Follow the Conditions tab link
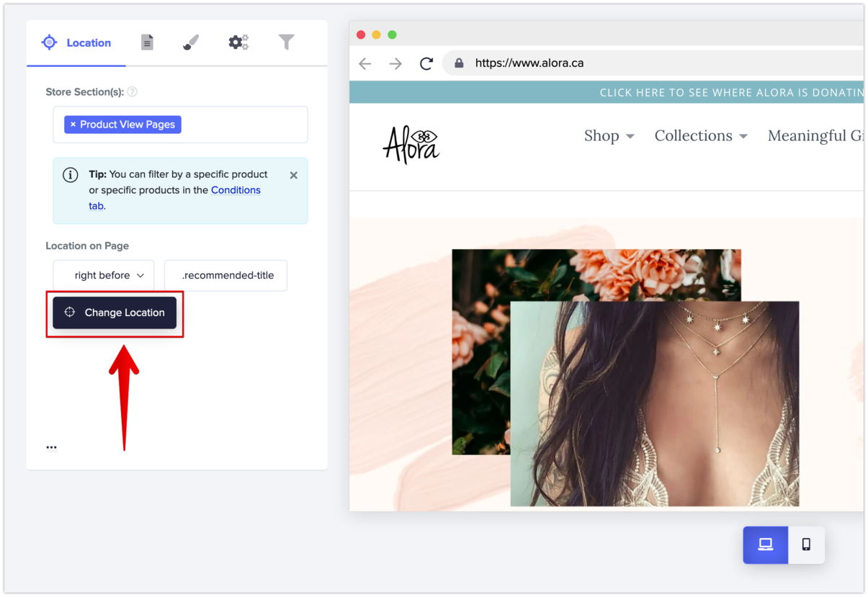868x597 pixels. (x=236, y=190)
